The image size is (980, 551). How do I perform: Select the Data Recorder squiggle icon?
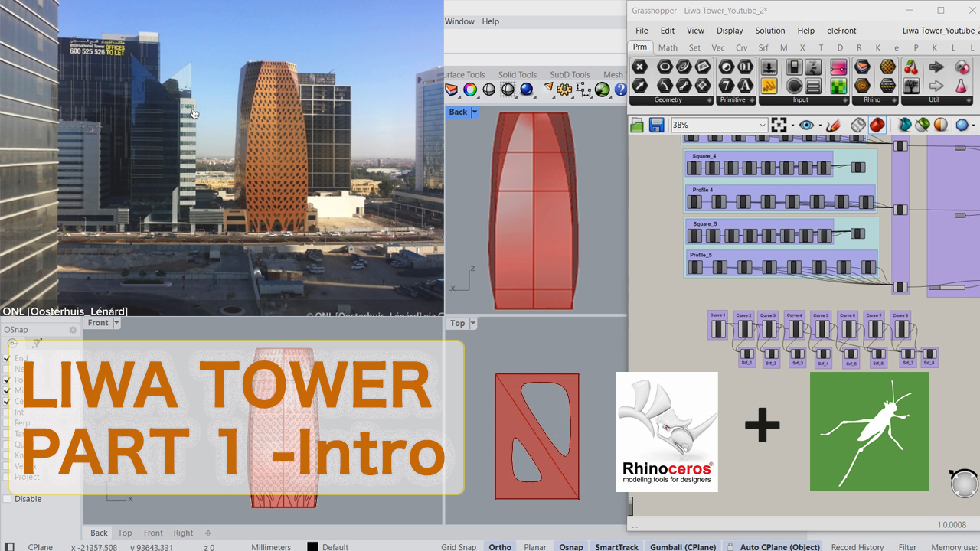[769, 86]
